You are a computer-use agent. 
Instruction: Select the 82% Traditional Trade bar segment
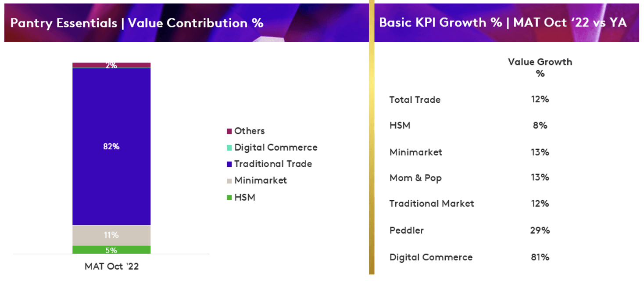click(111, 147)
